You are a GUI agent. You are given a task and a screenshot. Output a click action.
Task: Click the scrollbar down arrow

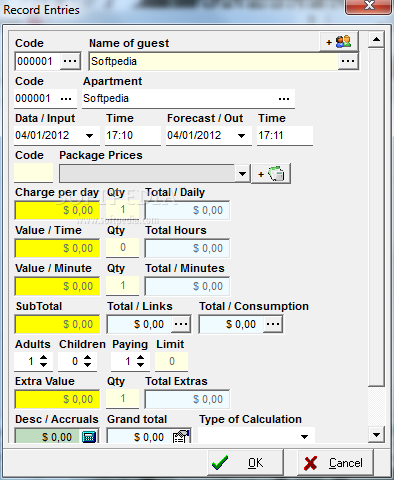(x=376, y=434)
